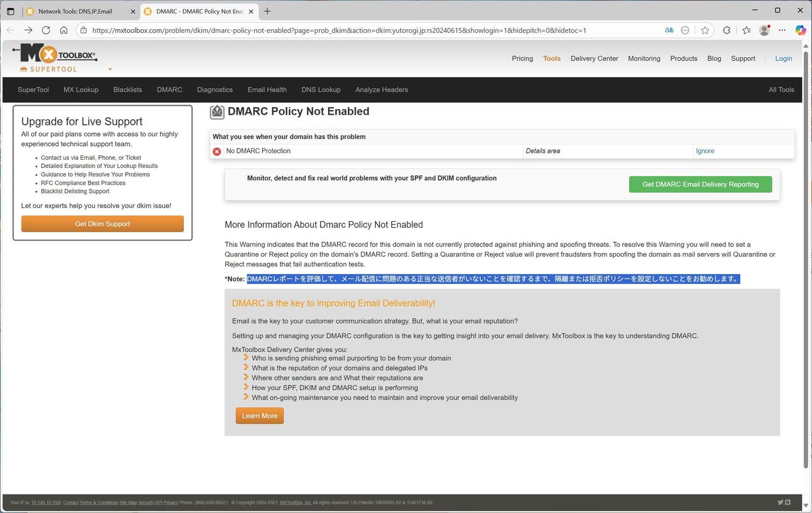Viewport: 812px width, 513px height.
Task: Open the favorites list icon
Action: tap(746, 30)
